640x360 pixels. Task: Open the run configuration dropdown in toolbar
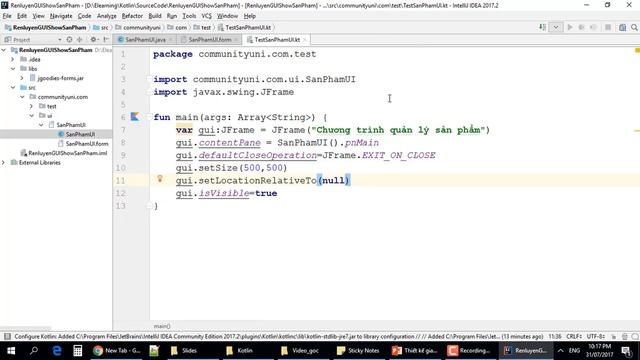tap(556, 27)
